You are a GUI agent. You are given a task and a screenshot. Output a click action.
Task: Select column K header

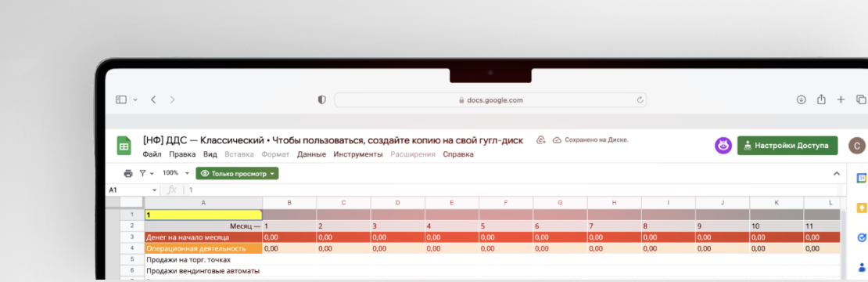(x=776, y=203)
